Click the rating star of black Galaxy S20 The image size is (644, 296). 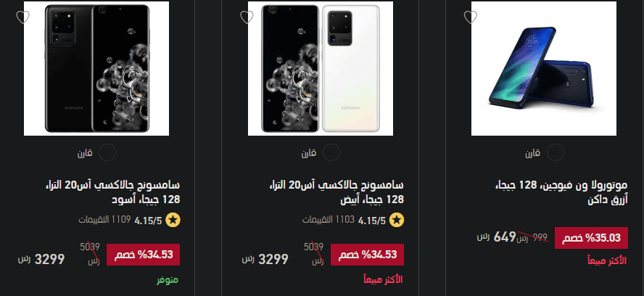173,221
